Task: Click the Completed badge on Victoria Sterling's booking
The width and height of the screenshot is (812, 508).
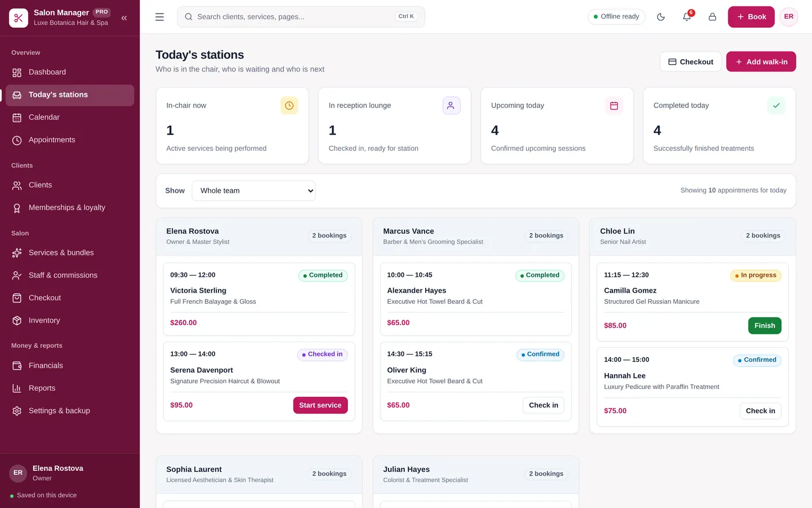Action: click(323, 275)
